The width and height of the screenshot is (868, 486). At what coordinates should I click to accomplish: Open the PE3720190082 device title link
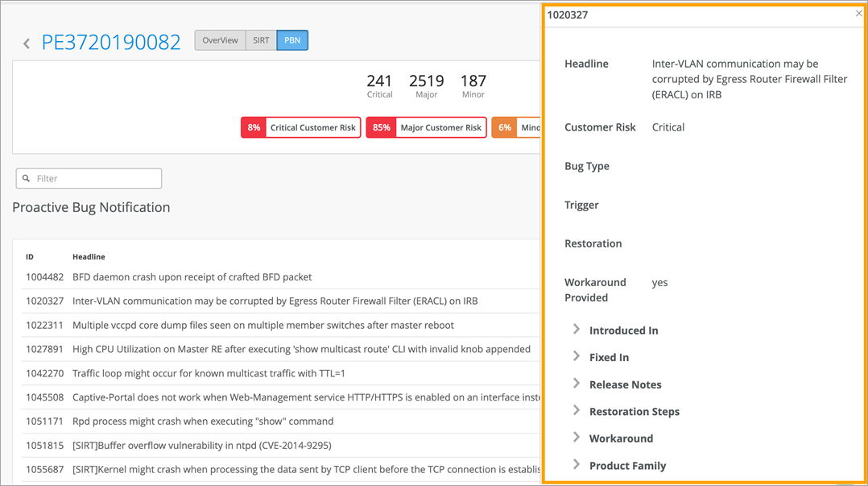[x=111, y=43]
